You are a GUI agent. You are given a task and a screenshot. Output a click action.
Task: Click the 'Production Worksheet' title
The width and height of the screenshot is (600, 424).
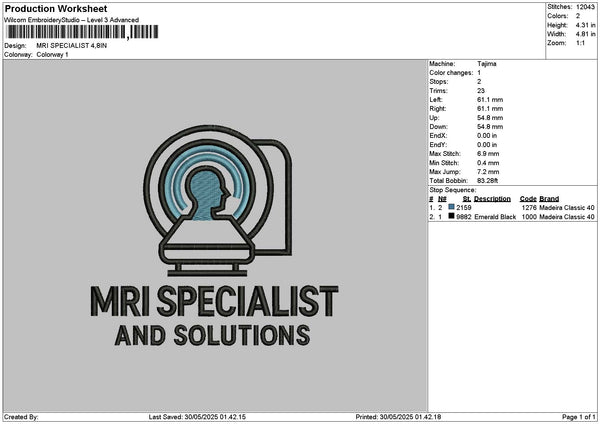56,8
